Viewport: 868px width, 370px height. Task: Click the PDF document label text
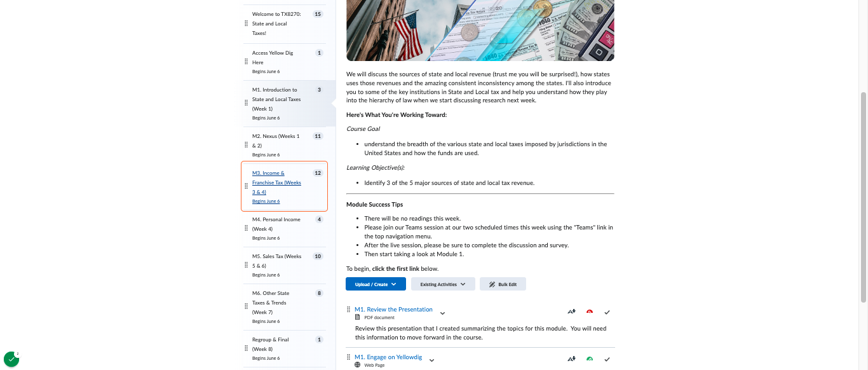379,317
